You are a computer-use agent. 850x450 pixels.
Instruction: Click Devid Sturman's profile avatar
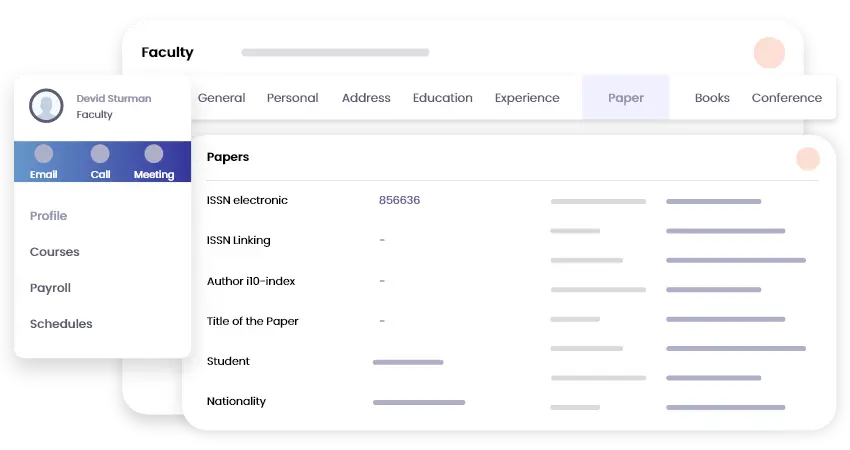46,106
